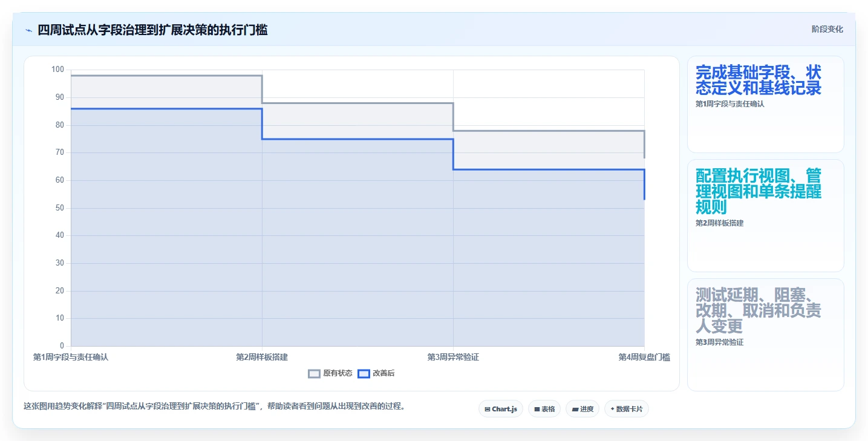The height and width of the screenshot is (441, 868).
Task: Click the 数据卡片 tag
Action: 626,409
